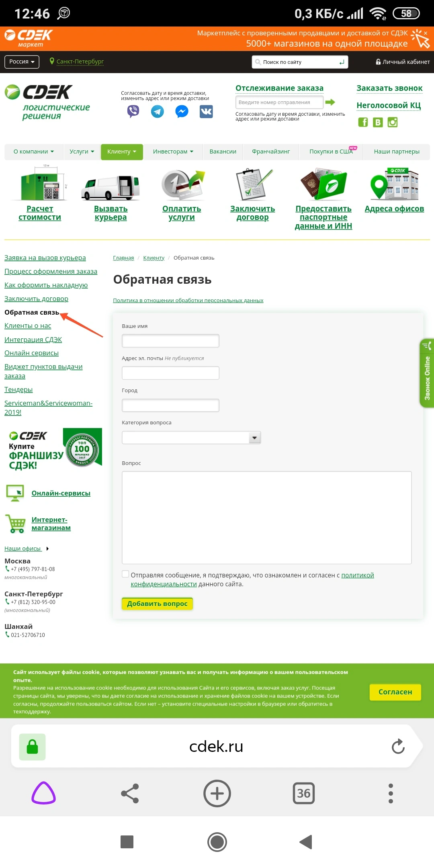Screen dimensions: 434x868
Task: Open Telegram messenger icon
Action: (x=158, y=111)
